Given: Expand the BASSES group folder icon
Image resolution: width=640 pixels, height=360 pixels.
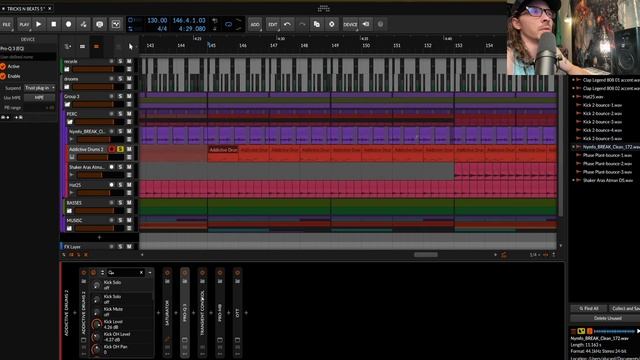Looking at the screenshot, I should point(69,211).
